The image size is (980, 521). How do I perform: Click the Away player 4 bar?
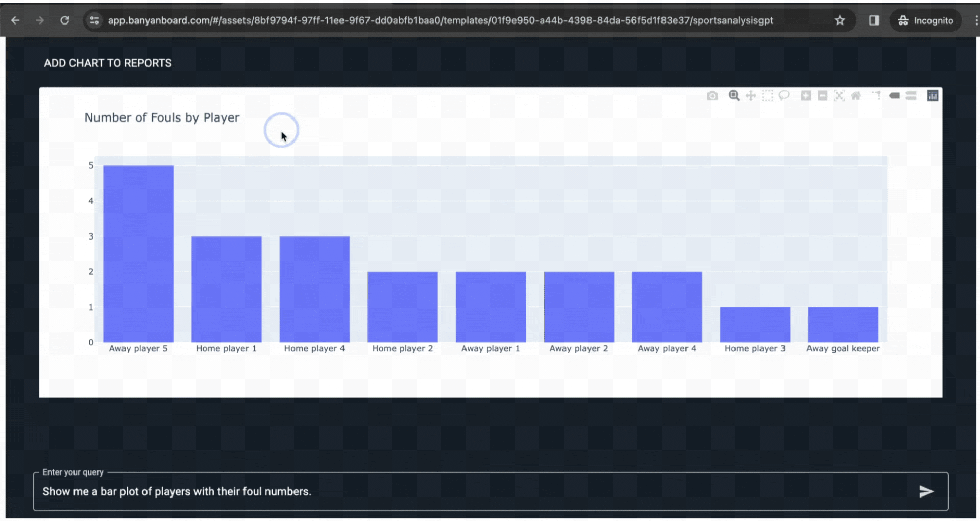[667, 307]
